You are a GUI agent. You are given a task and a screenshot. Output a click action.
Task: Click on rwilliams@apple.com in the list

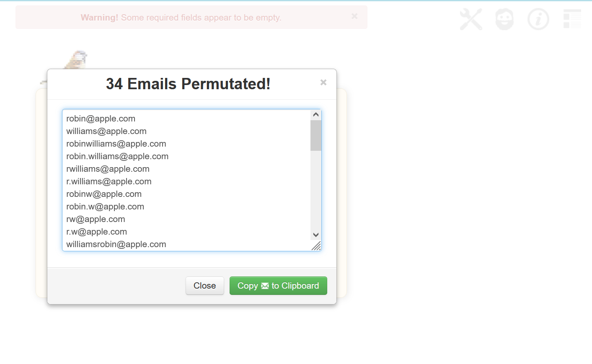108,169
